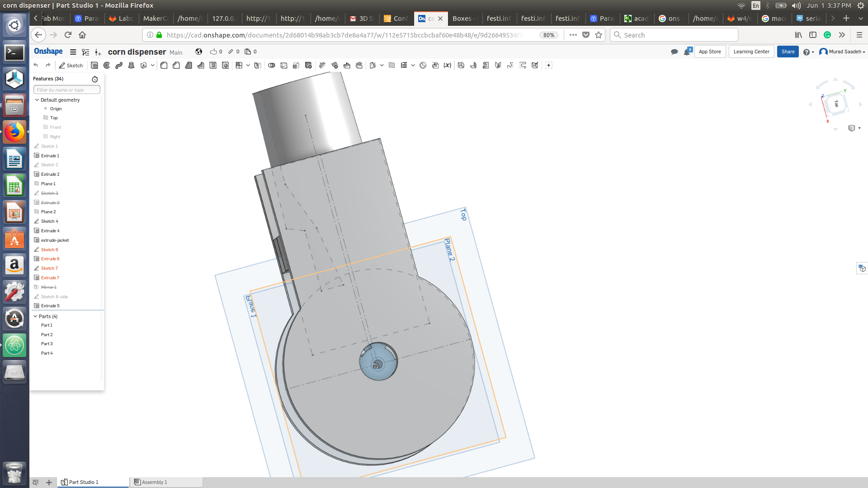Select the Revolve tool
Viewport: 868px width, 488px height.
107,66
